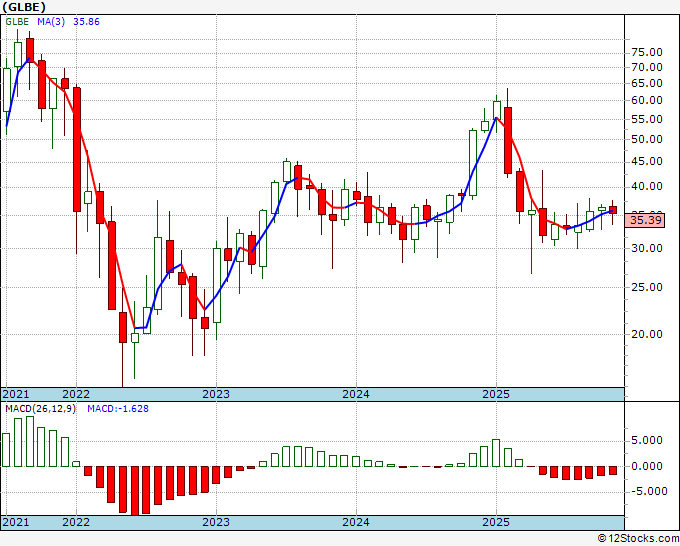The height and width of the screenshot is (546, 680).
Task: Click the 50.00 price axis label
Action: tap(647, 139)
